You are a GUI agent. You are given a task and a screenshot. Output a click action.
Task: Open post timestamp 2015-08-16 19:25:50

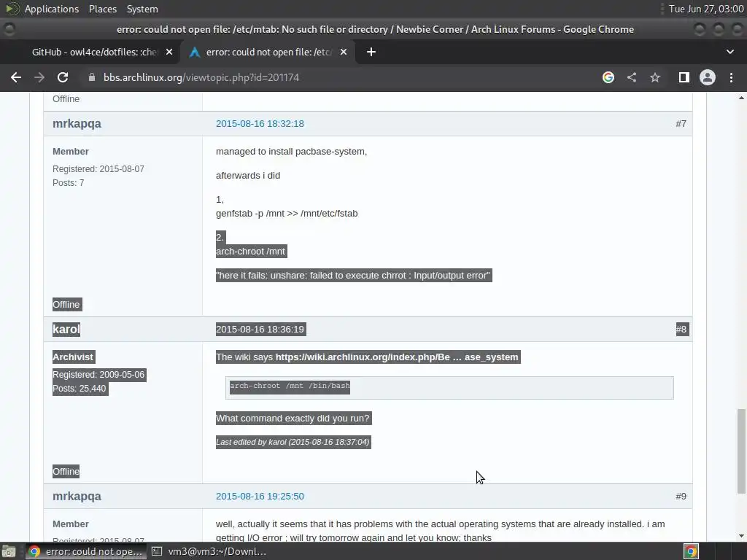pos(260,496)
